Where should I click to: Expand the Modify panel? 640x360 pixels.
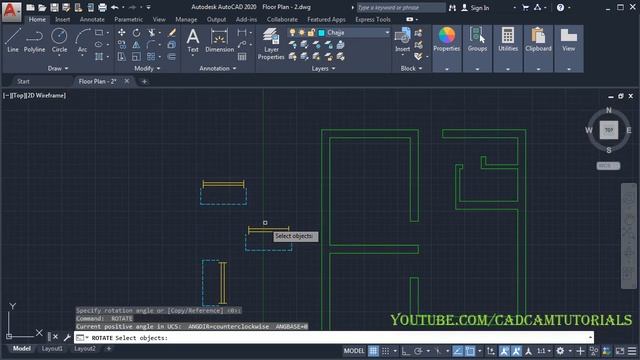click(x=147, y=68)
